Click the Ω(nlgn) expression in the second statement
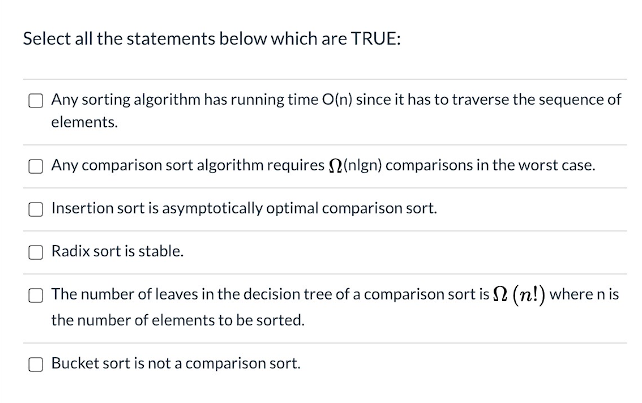 tap(355, 165)
